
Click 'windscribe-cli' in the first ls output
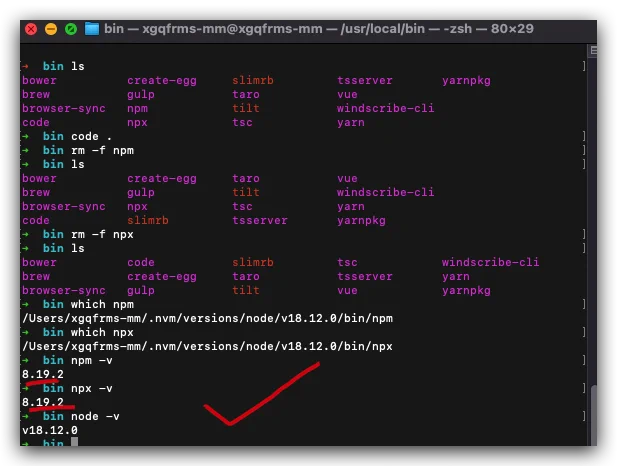point(385,109)
